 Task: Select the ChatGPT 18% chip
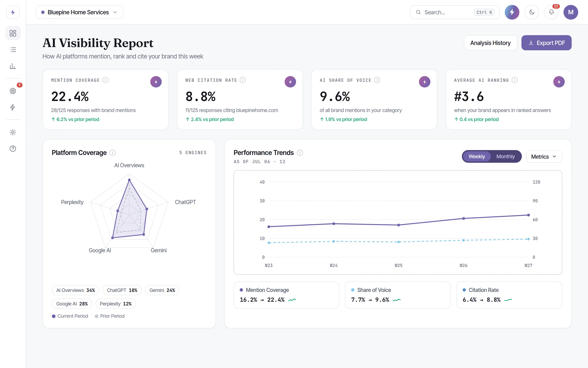[x=122, y=290]
